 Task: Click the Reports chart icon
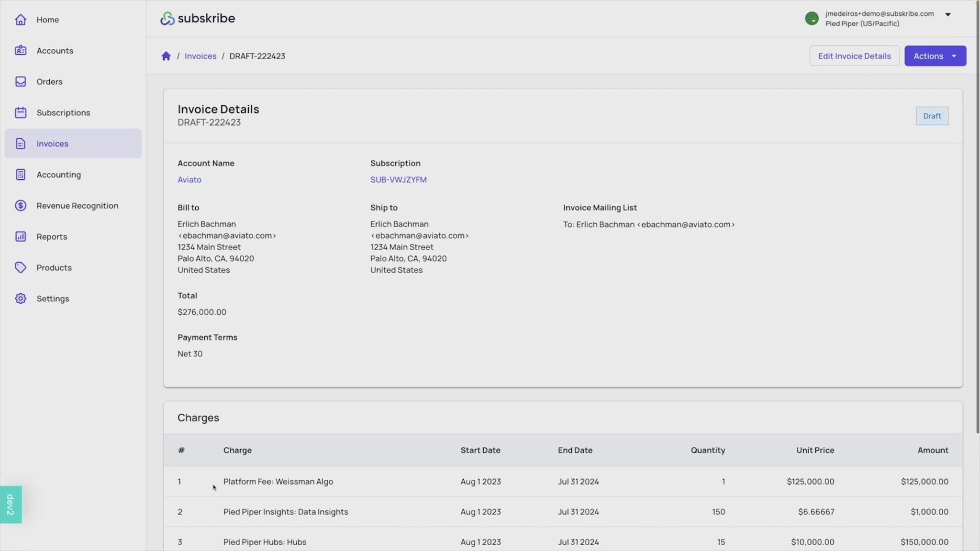point(21,237)
